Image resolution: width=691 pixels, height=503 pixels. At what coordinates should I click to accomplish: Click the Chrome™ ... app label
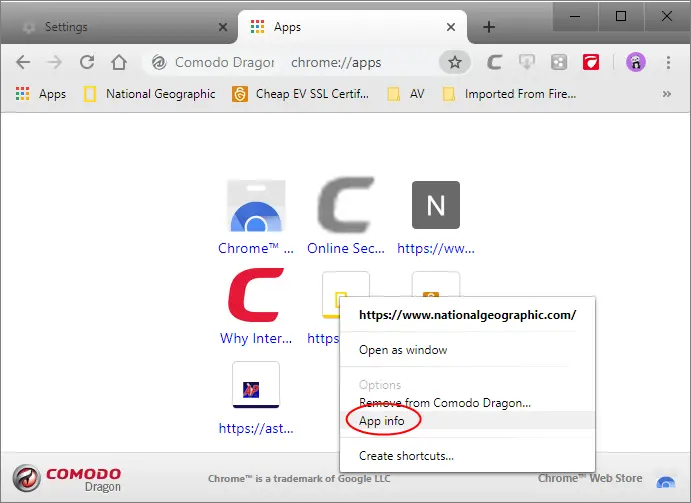point(256,248)
